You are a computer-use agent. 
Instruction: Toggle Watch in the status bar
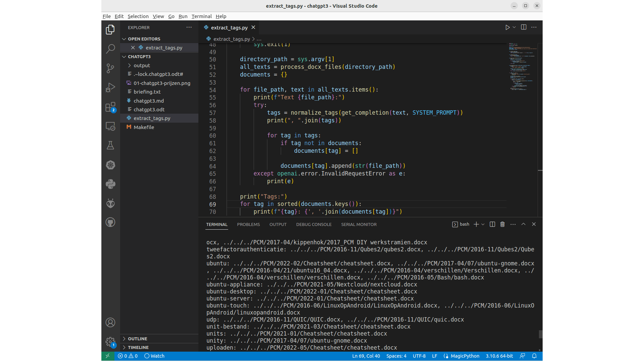tap(154, 356)
